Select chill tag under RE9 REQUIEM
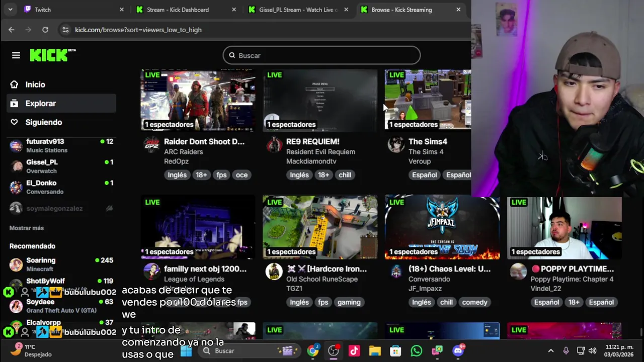644x362 pixels. pyautogui.click(x=345, y=175)
